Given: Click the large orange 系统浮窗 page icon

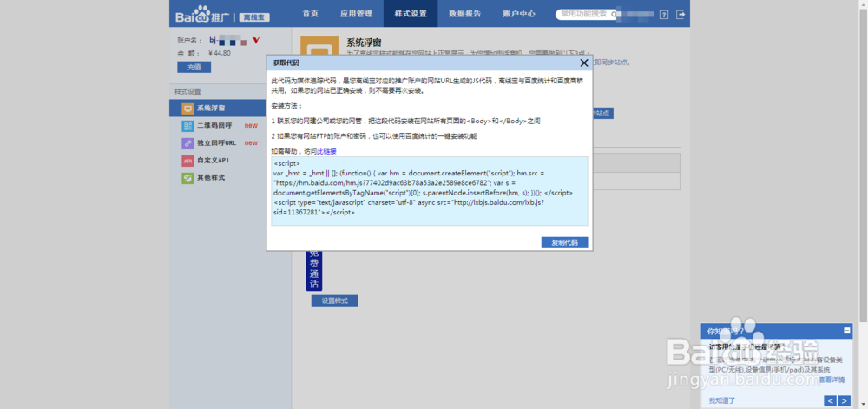Looking at the screenshot, I should pyautogui.click(x=319, y=48).
